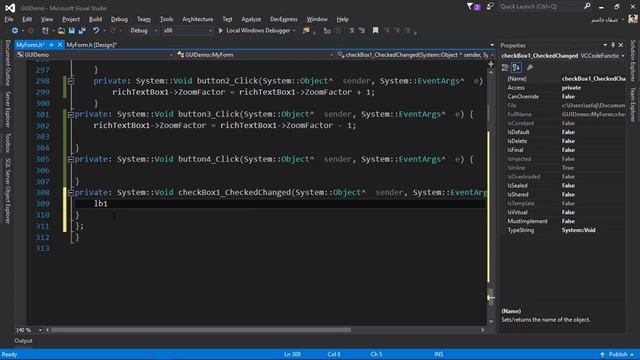Screen dimensions: 640x360
Task: Open the active documents list dropdown arrow
Action: coord(492,45)
